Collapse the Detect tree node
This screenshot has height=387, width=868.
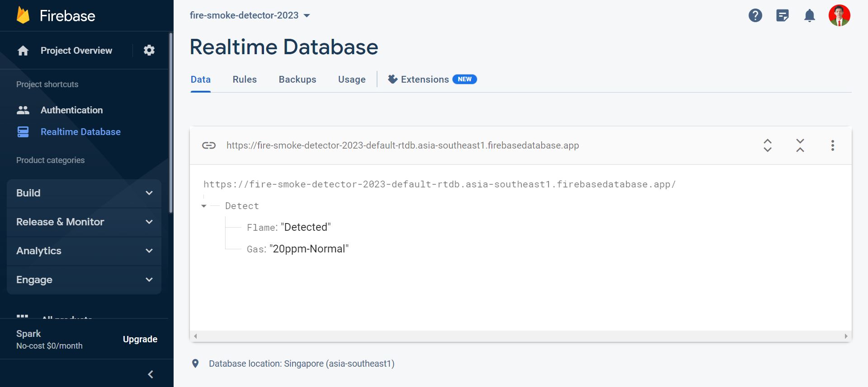click(204, 206)
